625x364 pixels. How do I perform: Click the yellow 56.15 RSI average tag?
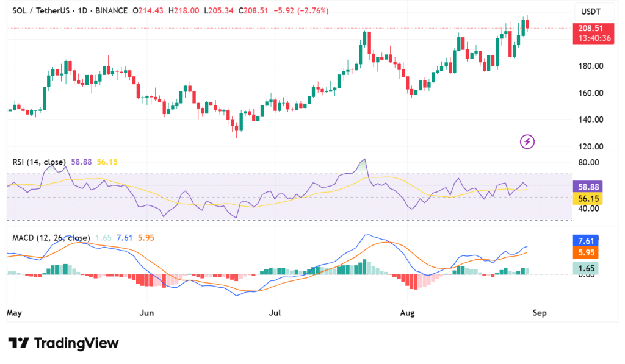point(588,199)
